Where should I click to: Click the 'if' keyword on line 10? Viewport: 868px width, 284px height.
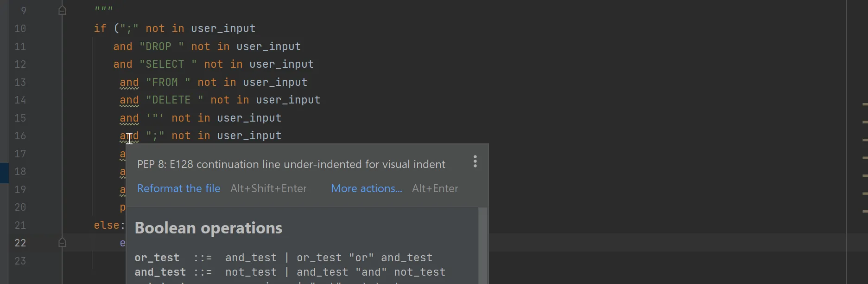coord(100,29)
